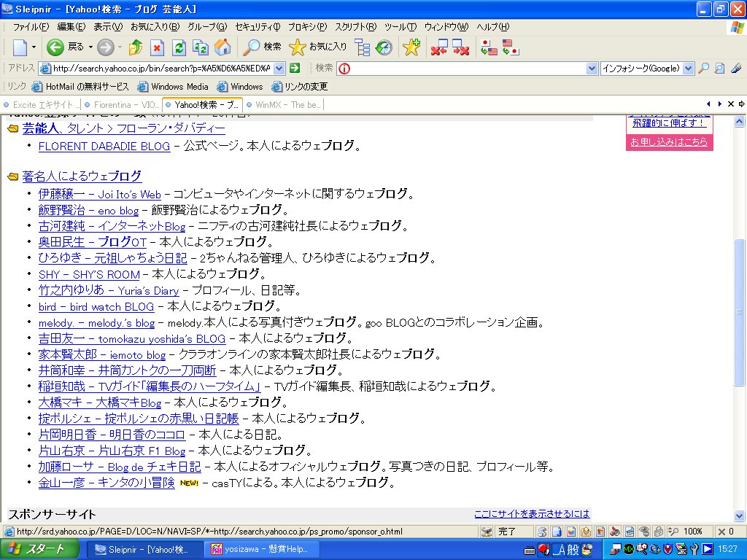
Task: Click the up-level folder arrow icon
Action: coord(136,47)
